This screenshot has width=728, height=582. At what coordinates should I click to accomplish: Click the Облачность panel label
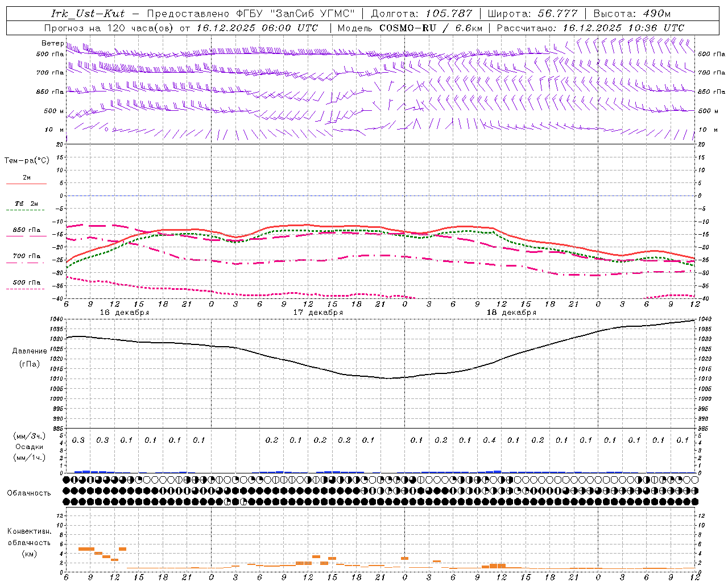pos(29,493)
